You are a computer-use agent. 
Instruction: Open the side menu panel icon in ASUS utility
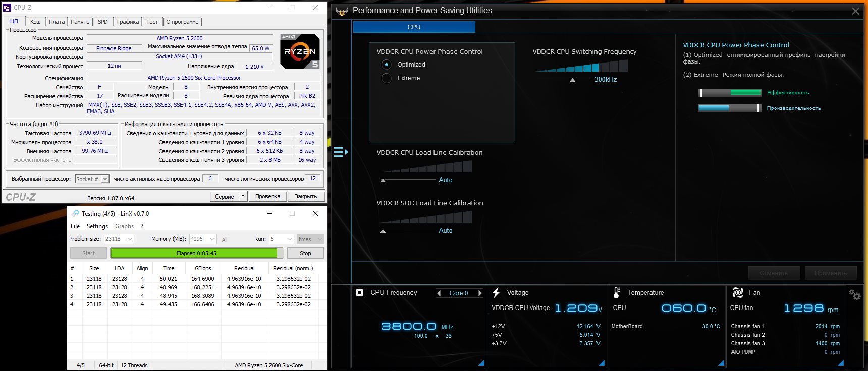click(x=341, y=152)
